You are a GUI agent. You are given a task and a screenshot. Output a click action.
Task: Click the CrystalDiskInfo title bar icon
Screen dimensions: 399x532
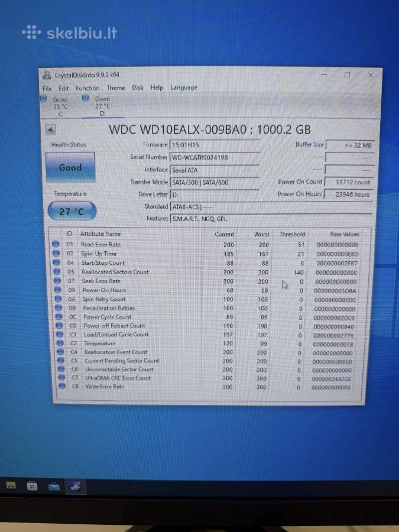[x=47, y=75]
